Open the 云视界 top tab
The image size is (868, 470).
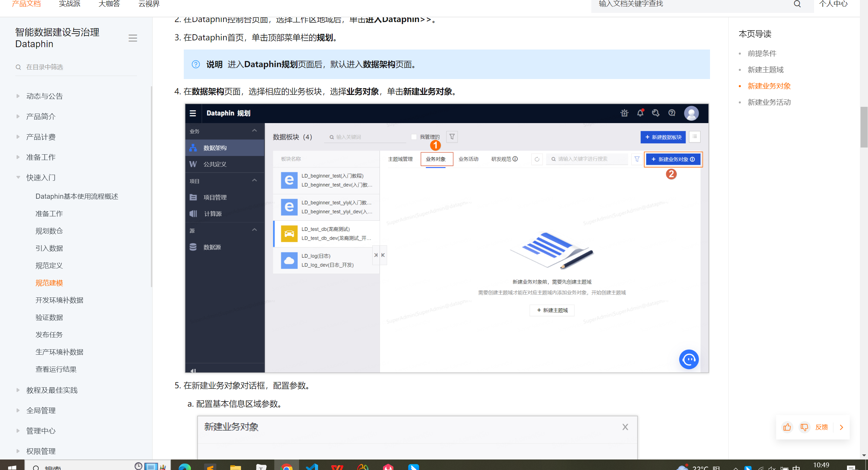[149, 4]
